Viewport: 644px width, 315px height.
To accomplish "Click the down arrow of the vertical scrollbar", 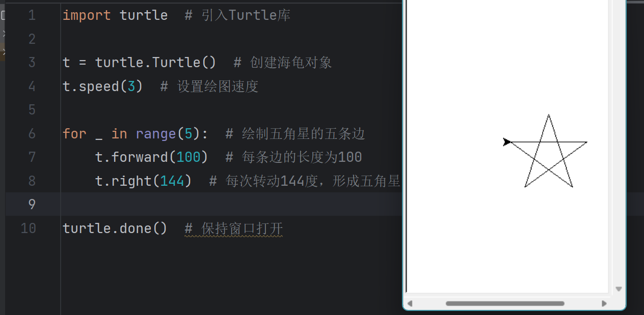I will (619, 289).
